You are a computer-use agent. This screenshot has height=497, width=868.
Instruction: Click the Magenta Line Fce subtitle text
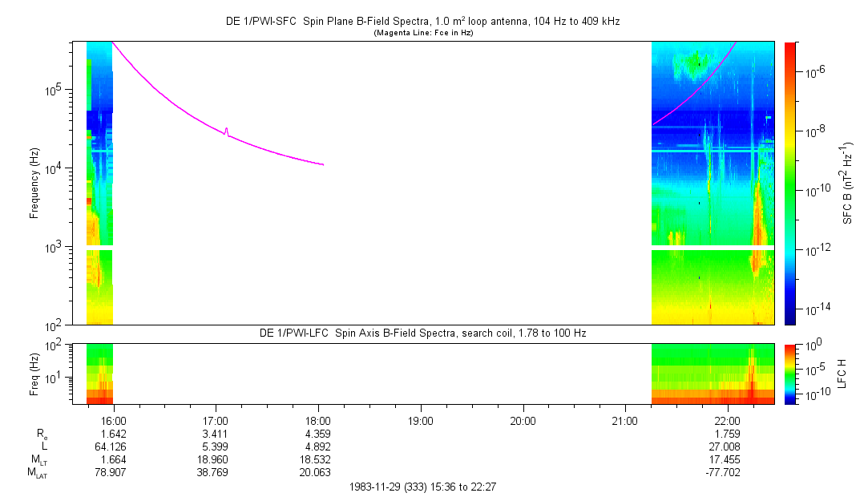pyautogui.click(x=422, y=33)
